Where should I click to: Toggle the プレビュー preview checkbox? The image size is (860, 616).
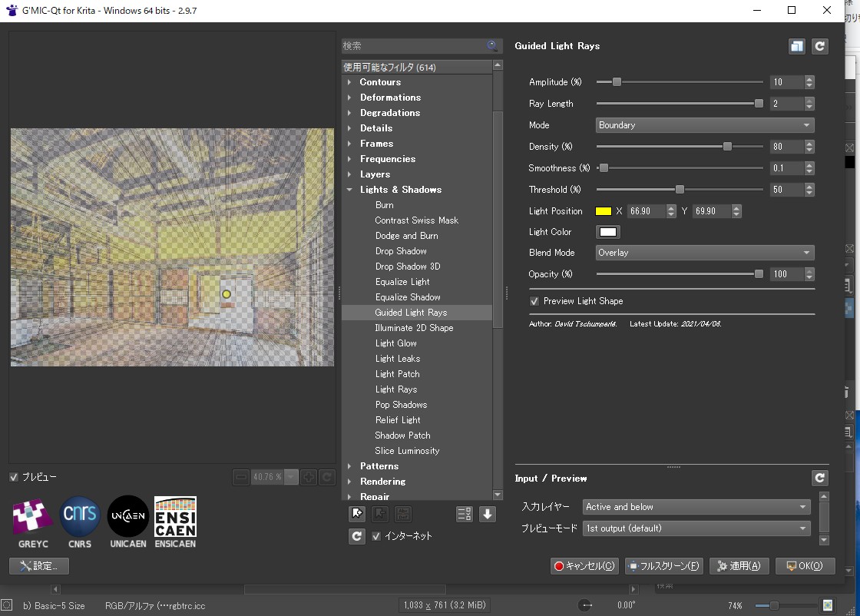[15, 477]
